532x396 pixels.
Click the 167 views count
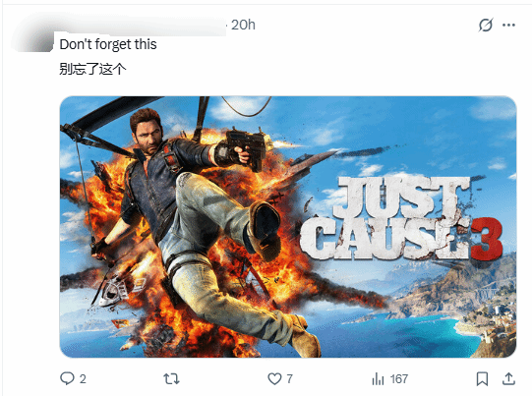point(399,378)
